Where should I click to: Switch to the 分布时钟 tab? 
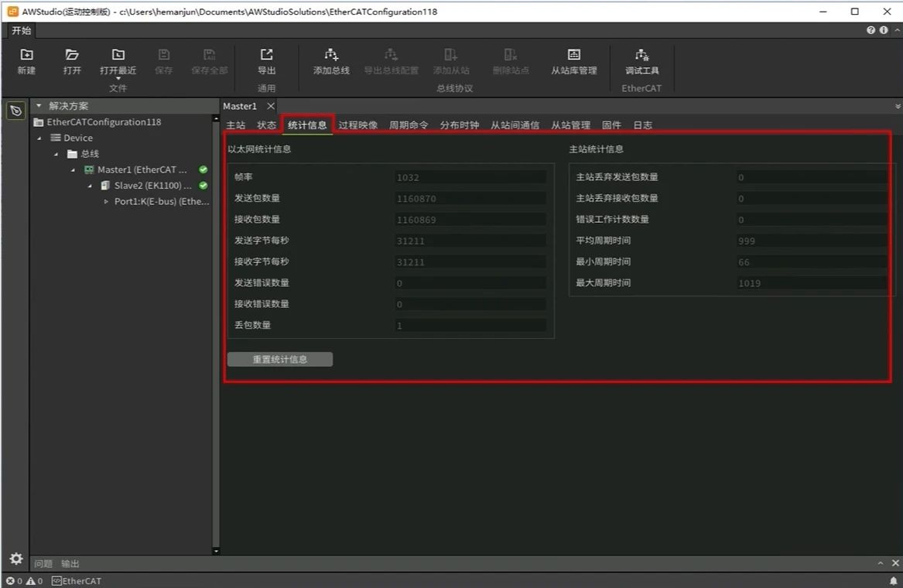[x=459, y=125]
